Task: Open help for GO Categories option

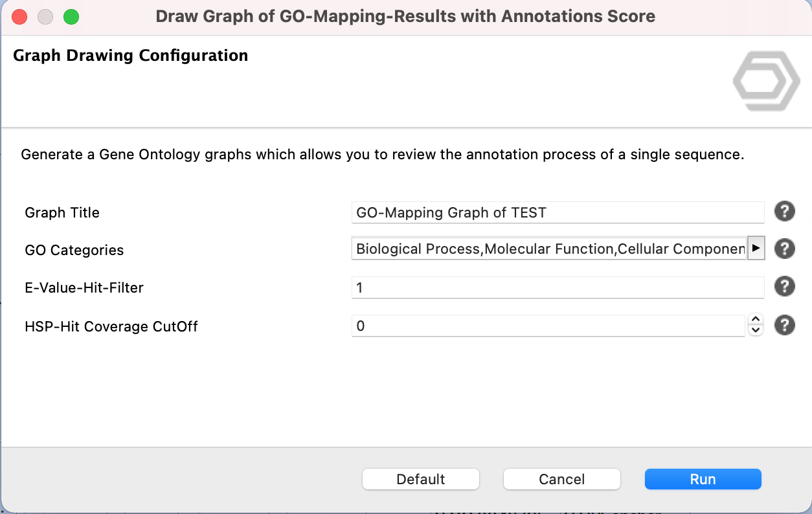Action: coord(784,249)
